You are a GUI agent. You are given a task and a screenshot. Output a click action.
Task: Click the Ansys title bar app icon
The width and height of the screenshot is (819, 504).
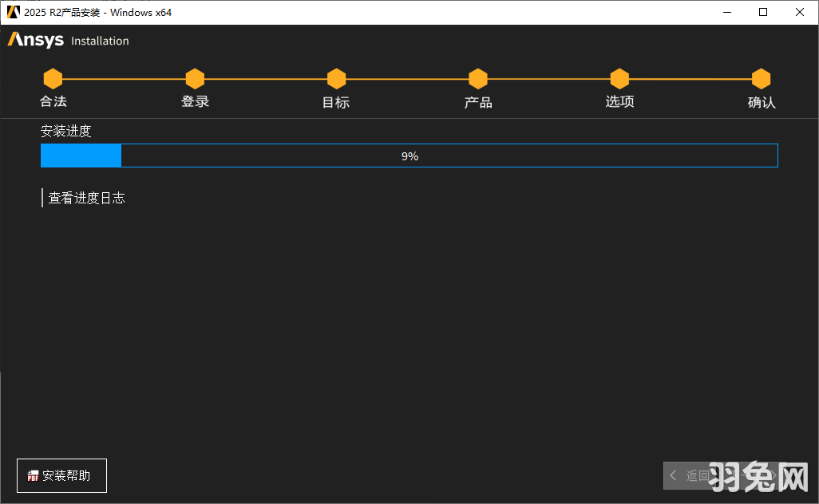[x=14, y=12]
